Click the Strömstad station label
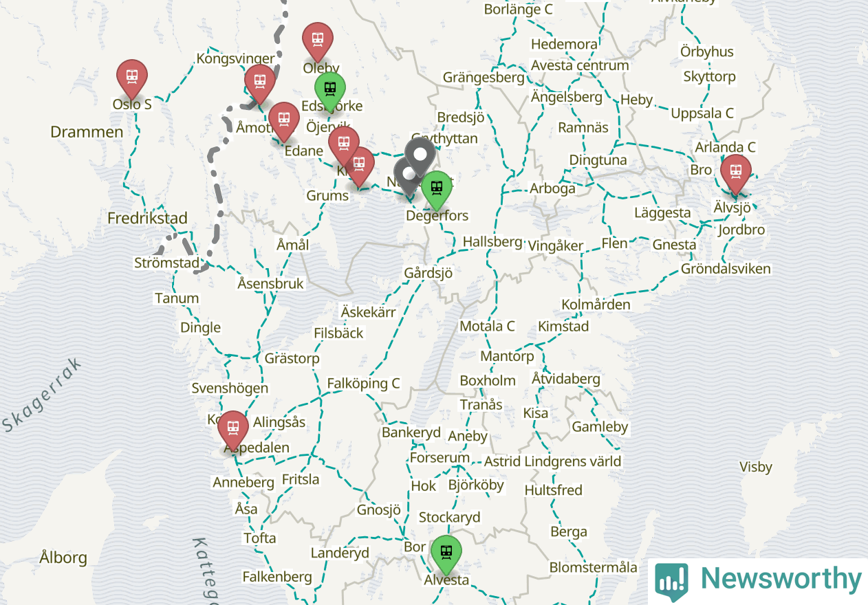Viewport: 868px width, 605px height. (x=167, y=263)
